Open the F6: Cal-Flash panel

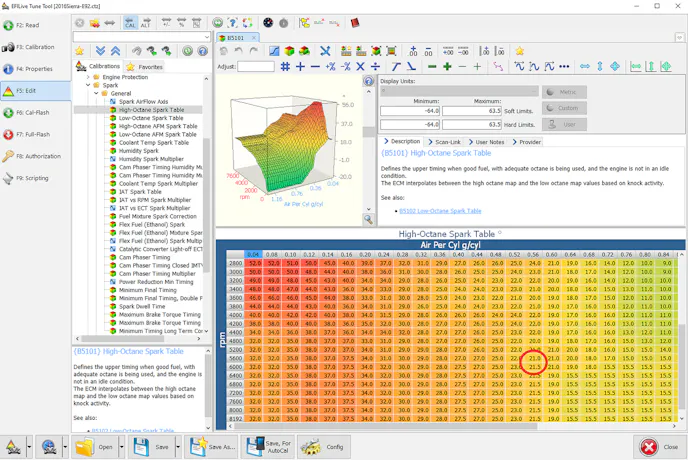point(9,112)
